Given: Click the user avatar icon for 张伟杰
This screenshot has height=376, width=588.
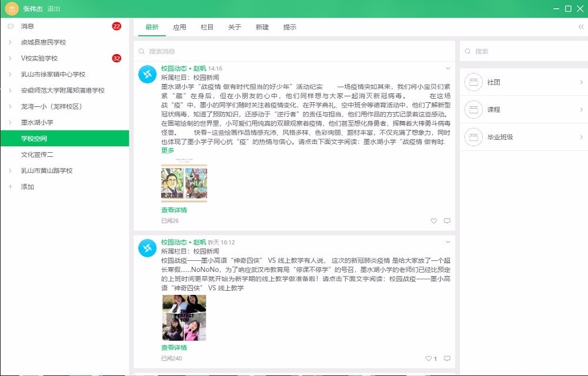Looking at the screenshot, I should 12,9.
